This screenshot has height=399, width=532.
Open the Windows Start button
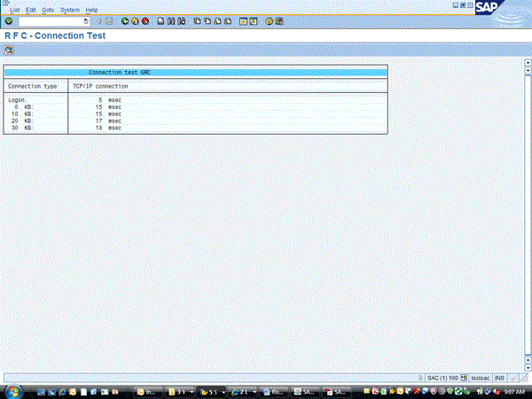tap(12, 391)
